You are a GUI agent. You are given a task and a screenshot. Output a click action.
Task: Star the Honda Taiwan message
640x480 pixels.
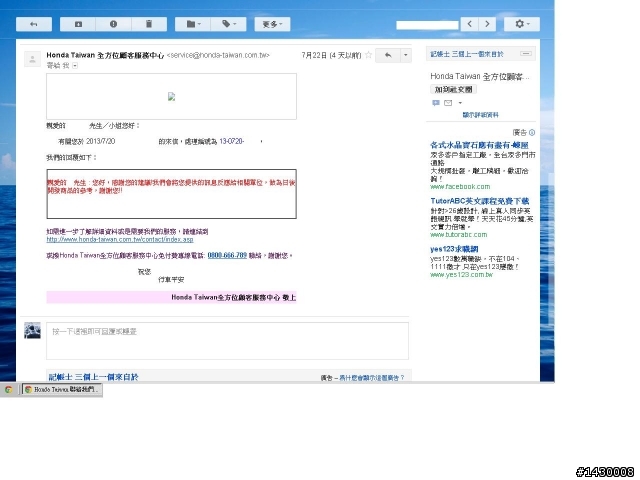click(x=368, y=55)
